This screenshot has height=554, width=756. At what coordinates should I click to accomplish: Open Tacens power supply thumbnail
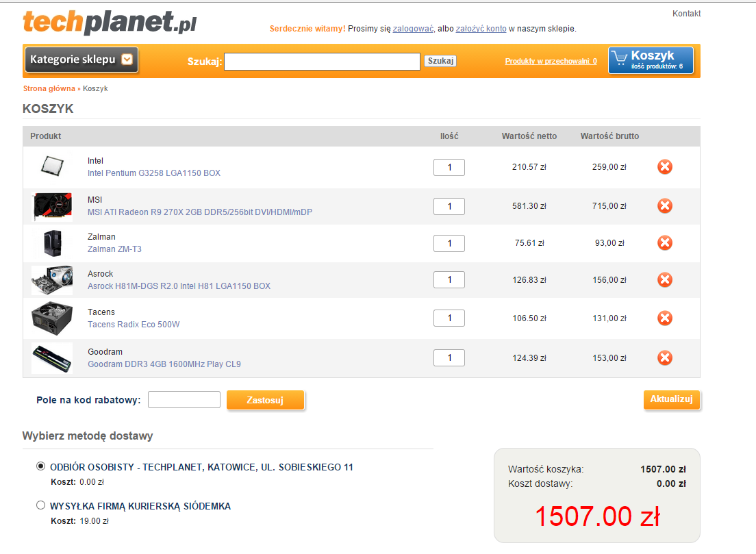[x=52, y=318]
